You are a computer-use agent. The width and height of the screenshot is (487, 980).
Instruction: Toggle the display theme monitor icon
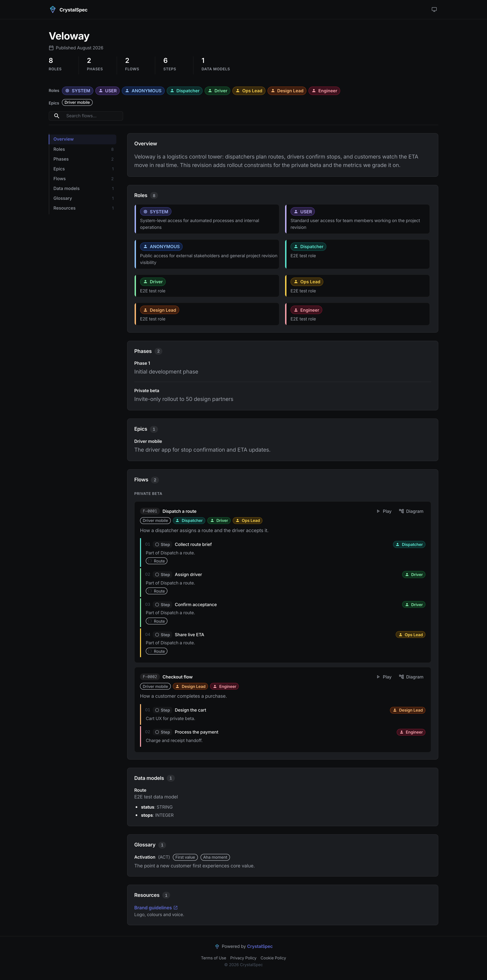click(x=434, y=9)
